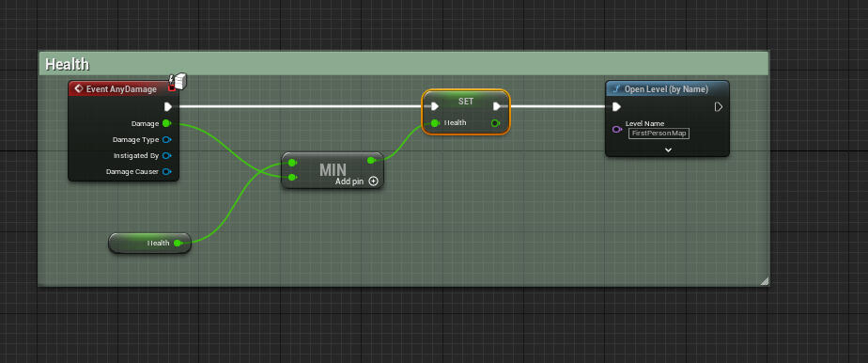Viewport: 868px width, 363px height.
Task: Click the top input pin of MIN node
Action: (292, 163)
